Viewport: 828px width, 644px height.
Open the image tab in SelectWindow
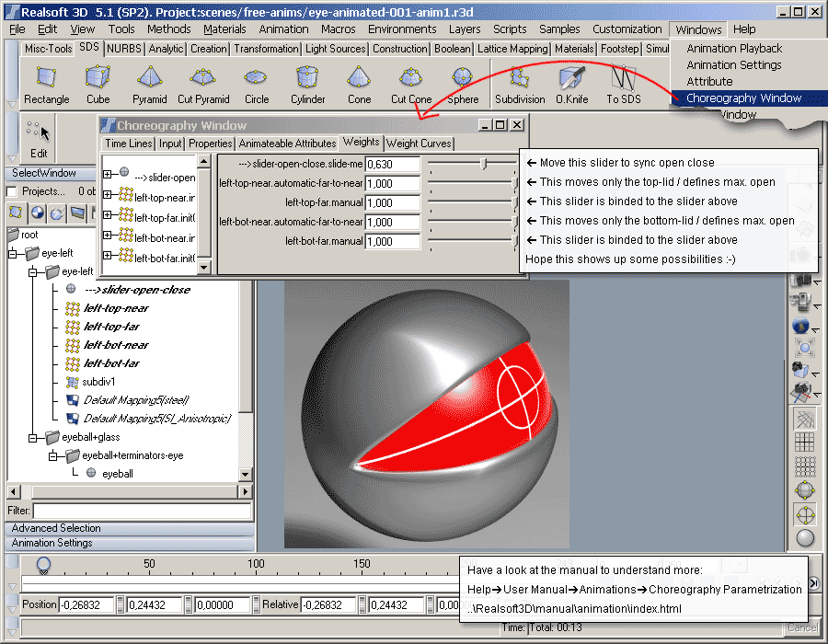click(x=77, y=213)
